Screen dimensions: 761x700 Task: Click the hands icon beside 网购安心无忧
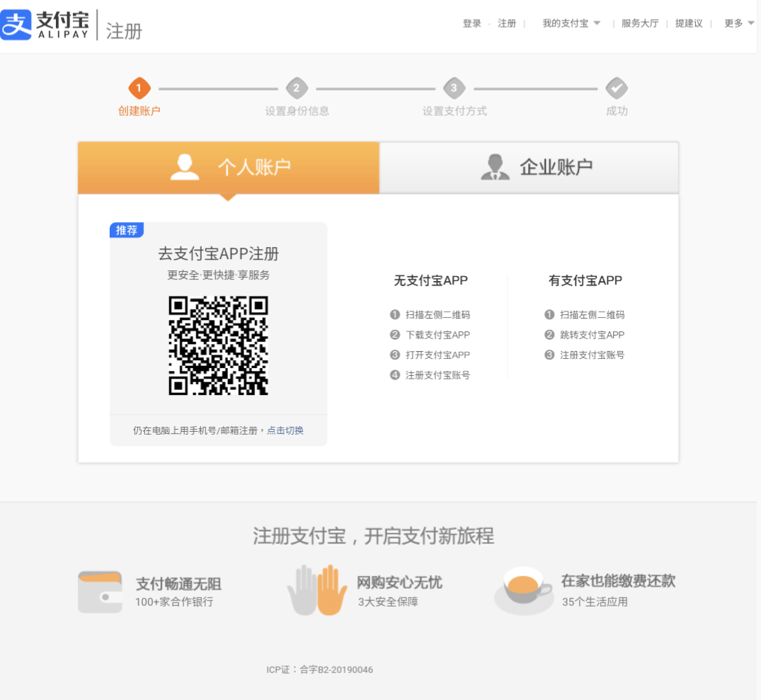click(x=317, y=590)
